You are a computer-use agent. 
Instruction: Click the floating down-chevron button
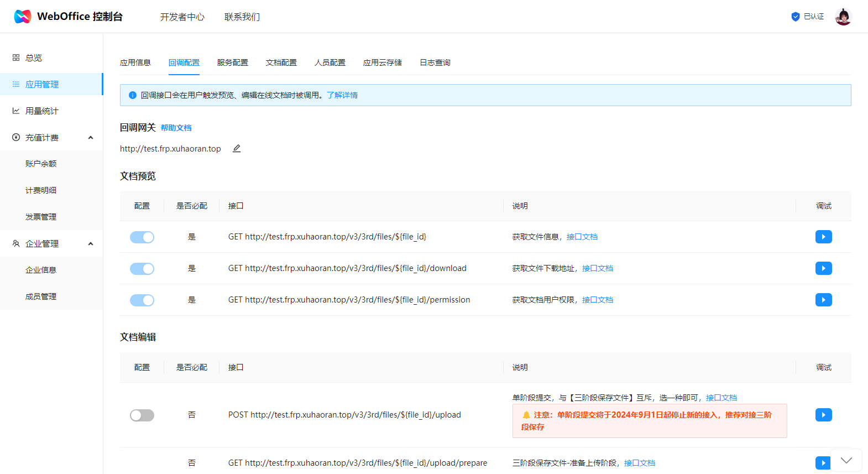coord(846,460)
